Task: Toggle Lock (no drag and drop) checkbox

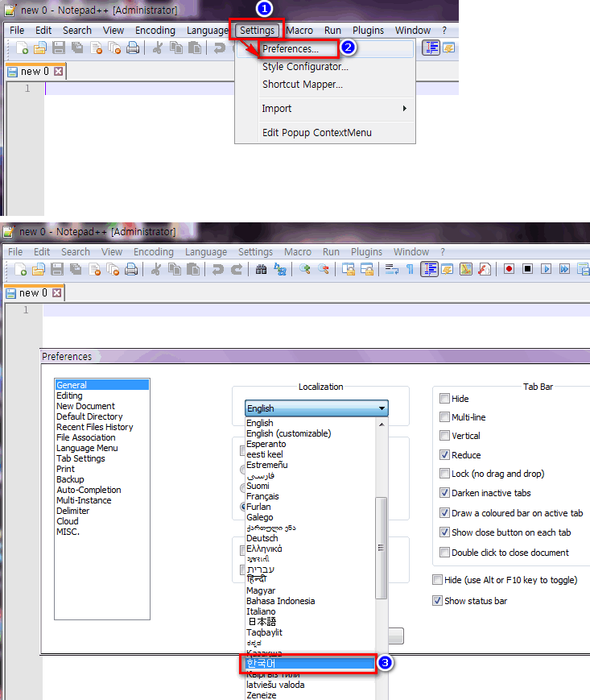Action: coord(444,473)
